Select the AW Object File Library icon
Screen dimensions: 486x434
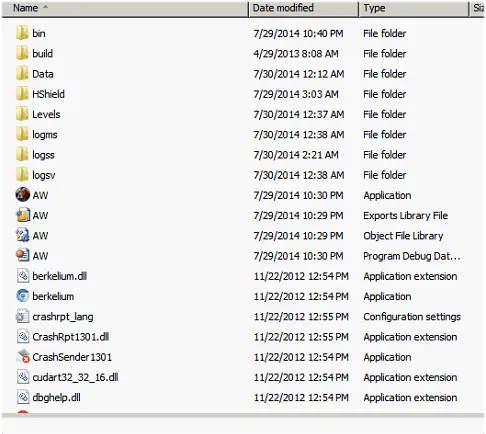point(22,235)
